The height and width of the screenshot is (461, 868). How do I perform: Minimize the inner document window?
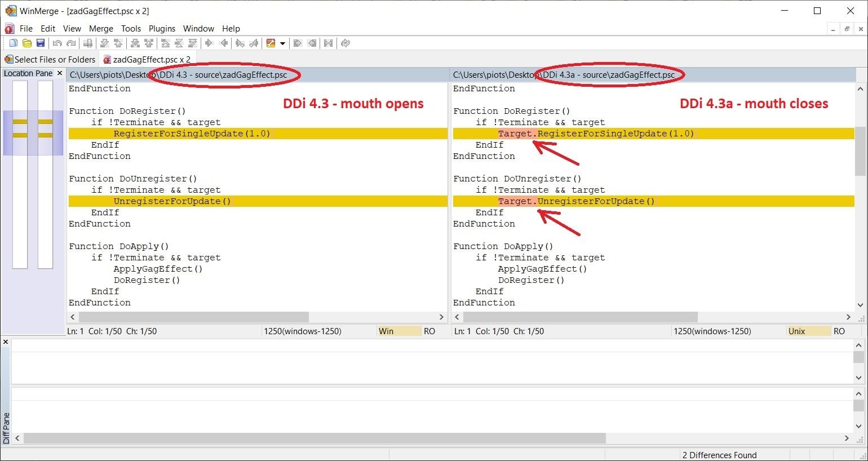(x=833, y=29)
